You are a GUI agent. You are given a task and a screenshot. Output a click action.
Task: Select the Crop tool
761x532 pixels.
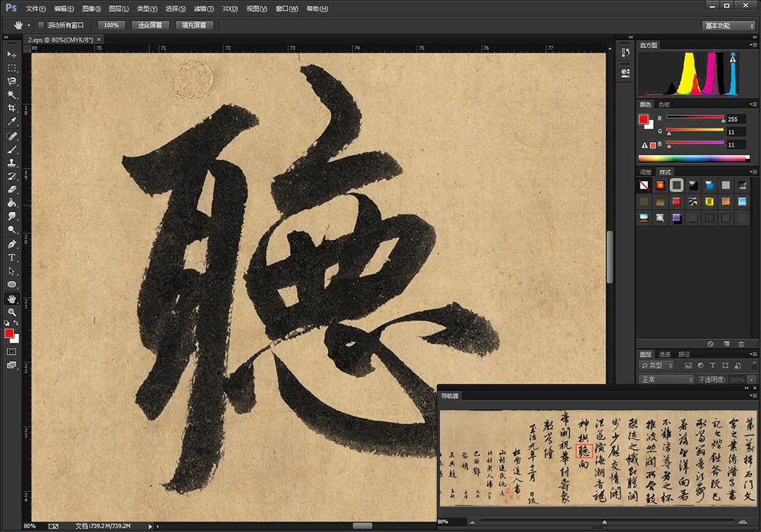pyautogui.click(x=12, y=108)
